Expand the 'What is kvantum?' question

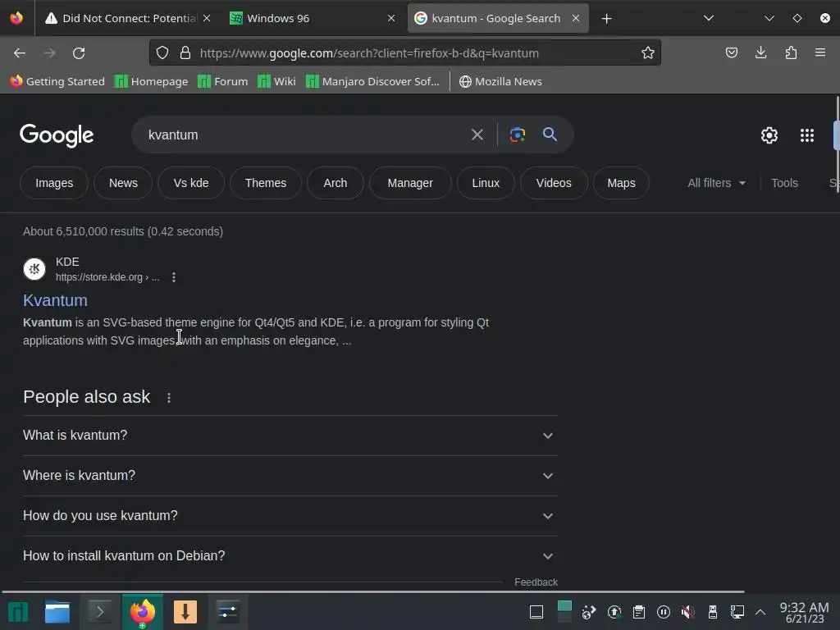[290, 436]
